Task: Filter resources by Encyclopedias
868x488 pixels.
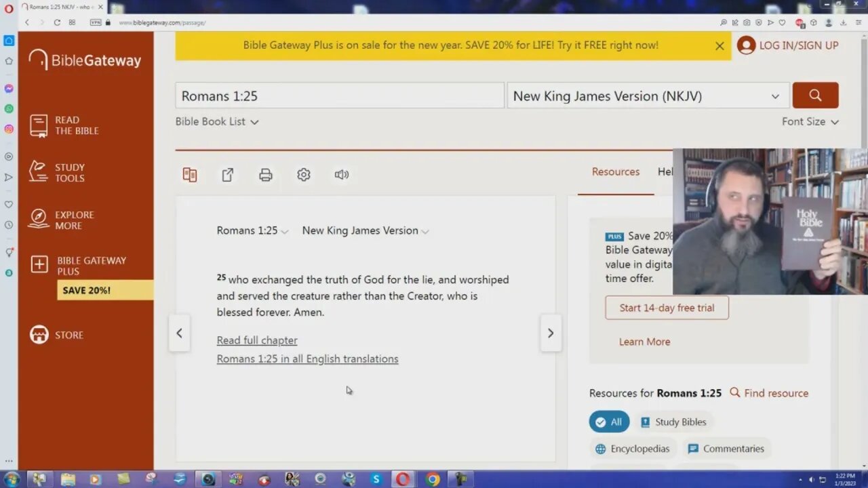Action: coord(632,449)
